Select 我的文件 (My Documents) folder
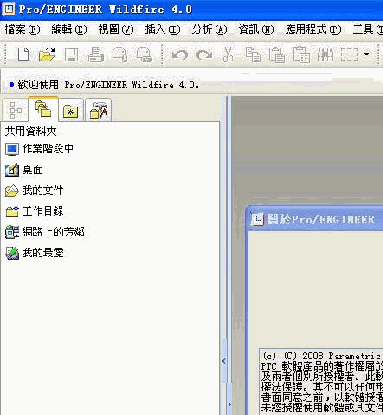 pos(34,191)
